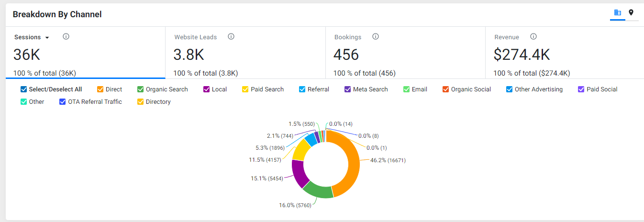Click the green Organic Search donut segment
Image resolution: width=644 pixels, height=222 pixels.
319,190
